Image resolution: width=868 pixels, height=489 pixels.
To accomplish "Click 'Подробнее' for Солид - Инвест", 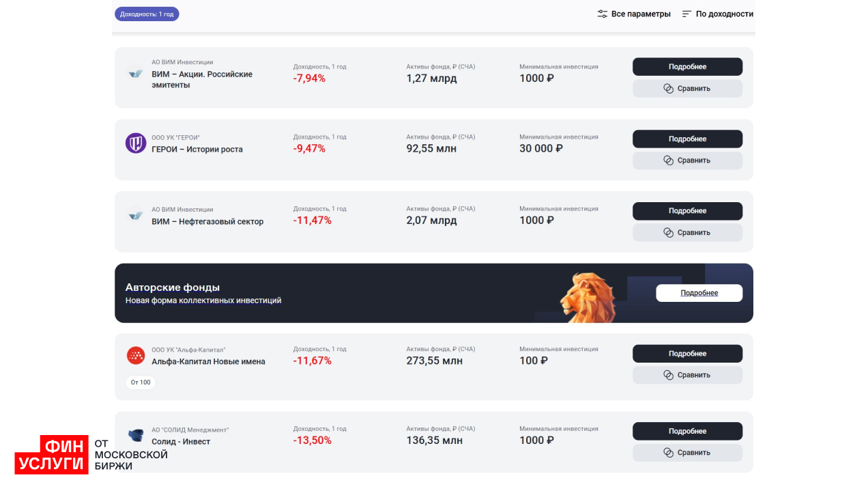I will (x=687, y=431).
